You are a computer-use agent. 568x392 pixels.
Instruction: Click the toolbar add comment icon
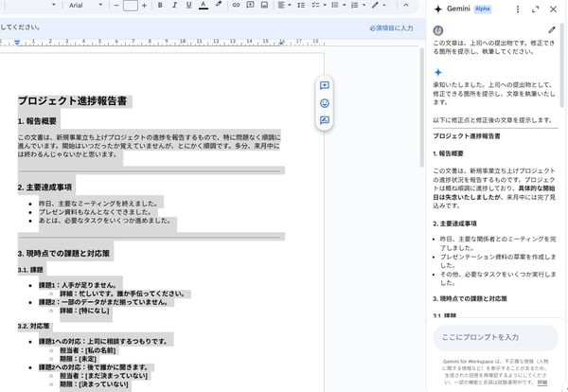(x=250, y=5)
